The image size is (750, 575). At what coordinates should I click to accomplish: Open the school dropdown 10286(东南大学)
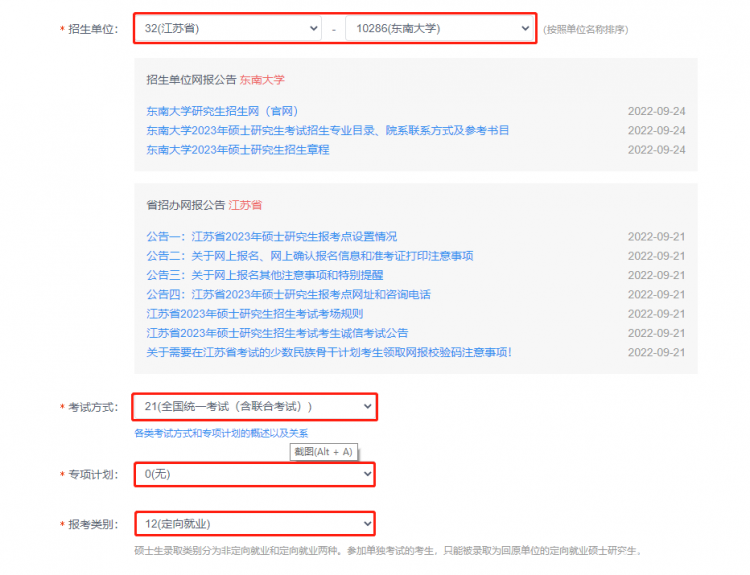(x=439, y=29)
